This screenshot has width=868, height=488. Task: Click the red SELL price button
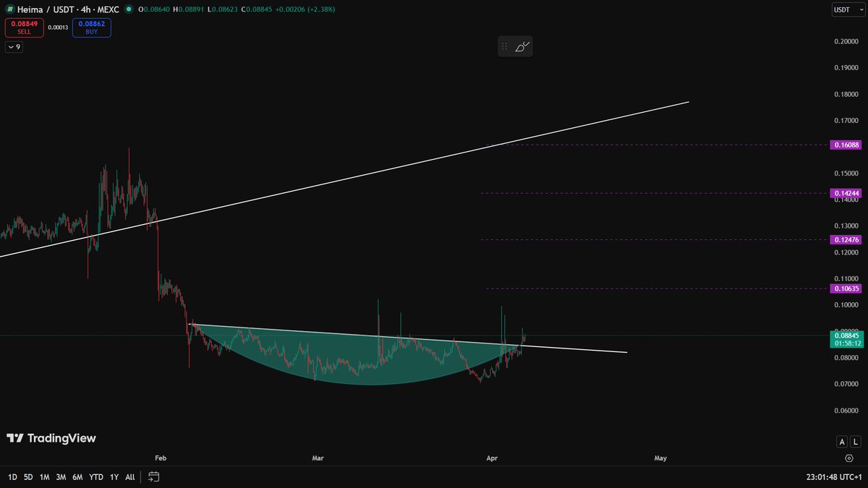tap(25, 28)
